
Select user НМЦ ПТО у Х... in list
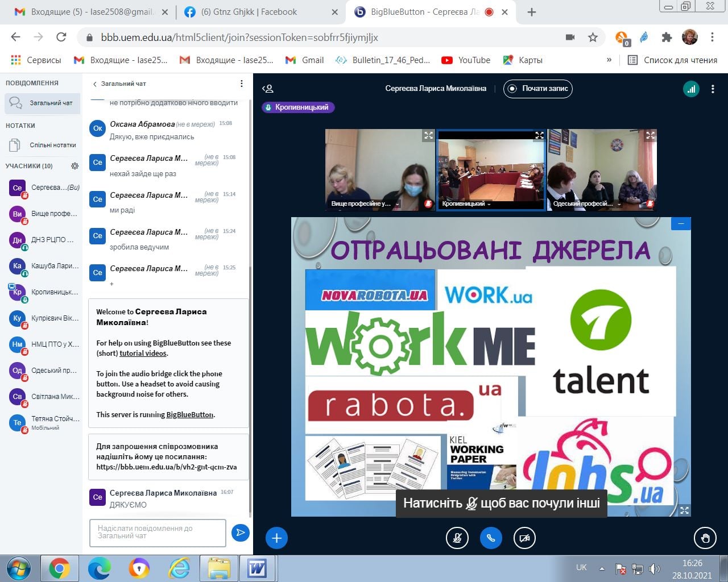coord(43,344)
